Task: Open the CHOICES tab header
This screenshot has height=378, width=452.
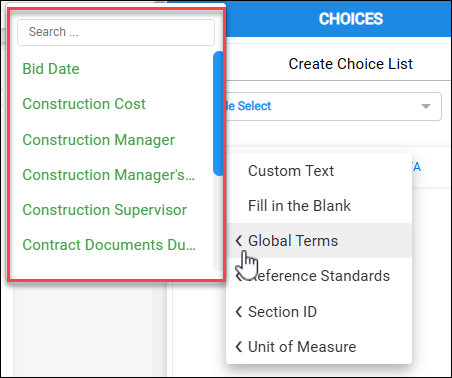Action: (x=351, y=19)
